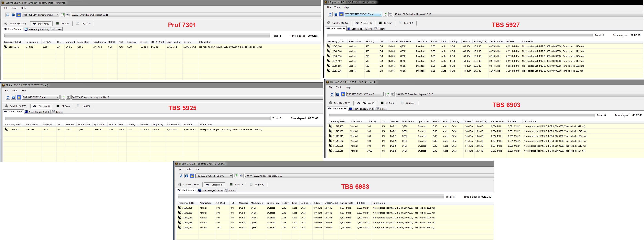644x240 pixels.
Task: Open info icon in TBS 5925 window
Action: point(14,97)
